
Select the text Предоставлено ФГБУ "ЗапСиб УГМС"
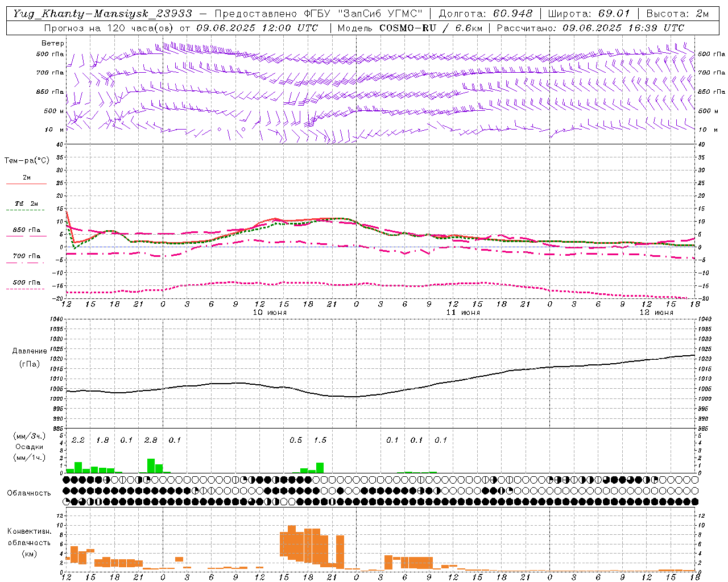[x=318, y=14]
